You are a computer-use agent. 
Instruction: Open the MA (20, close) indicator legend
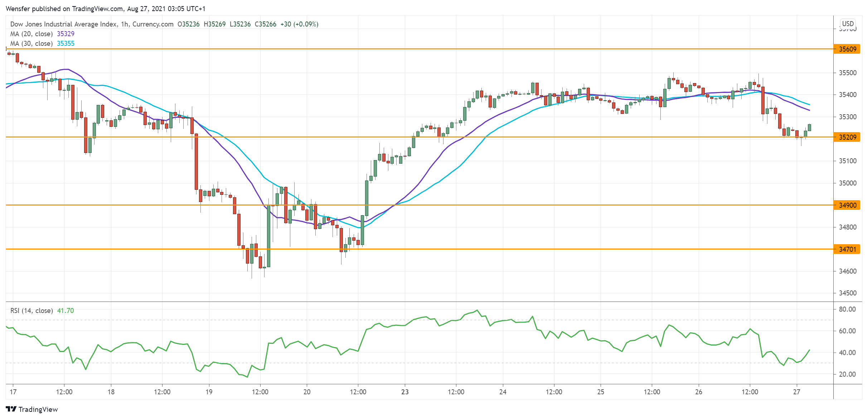coord(31,34)
